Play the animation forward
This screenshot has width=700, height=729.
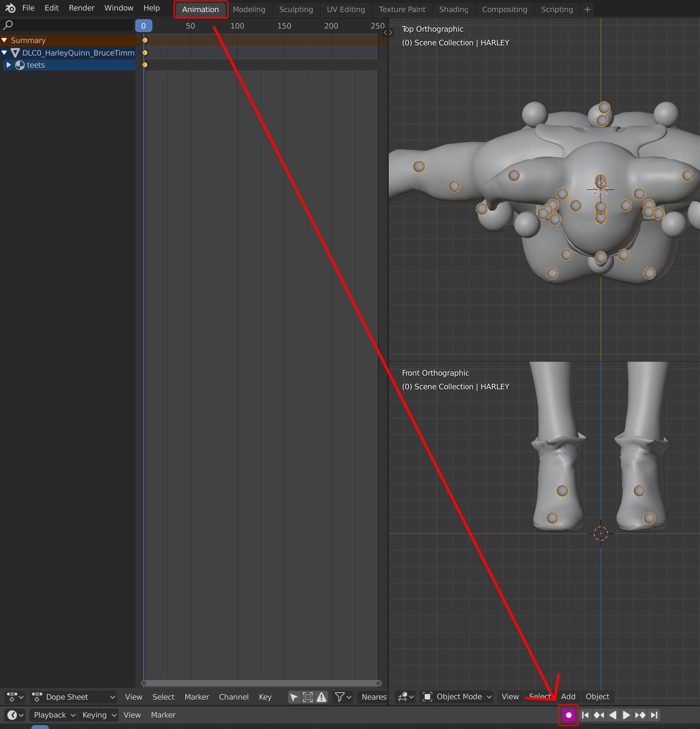626,715
